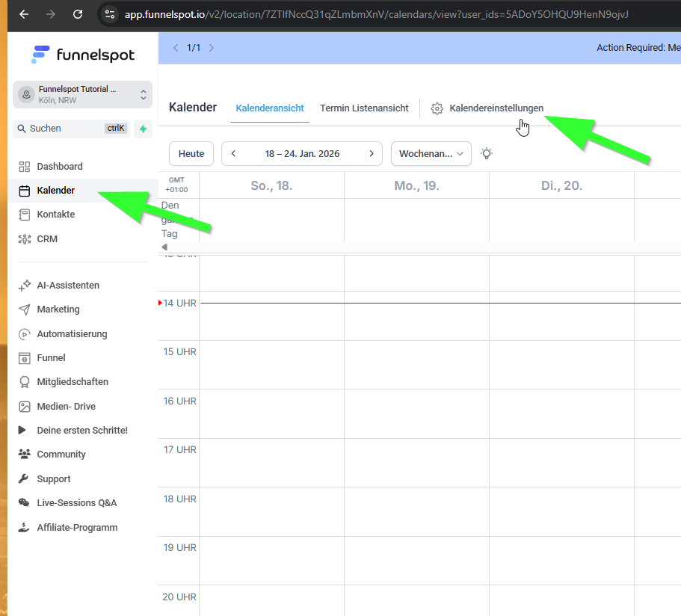This screenshot has height=616, width=681.
Task: Open site info icon in address bar
Action: (x=110, y=14)
